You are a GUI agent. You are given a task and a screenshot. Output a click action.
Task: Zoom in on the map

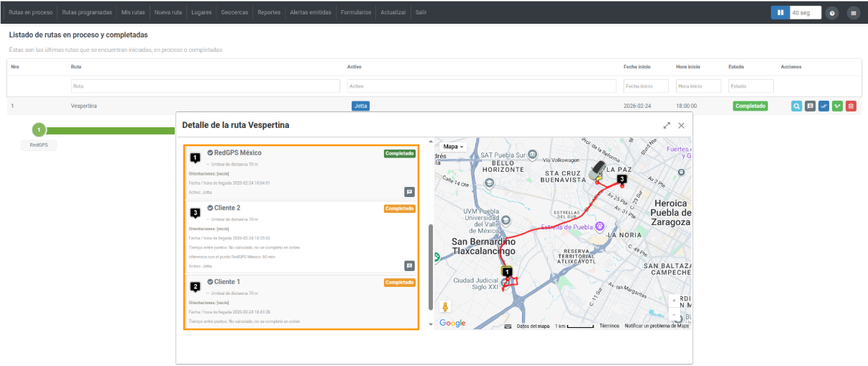click(674, 301)
